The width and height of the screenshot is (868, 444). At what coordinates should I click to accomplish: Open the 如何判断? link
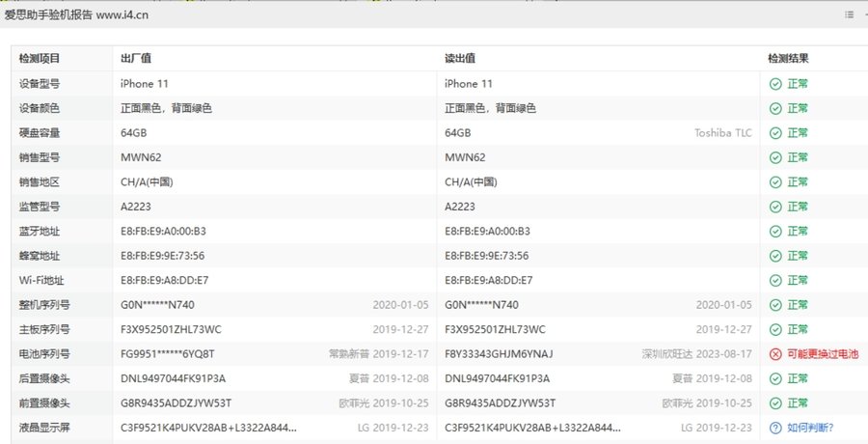[x=810, y=428]
